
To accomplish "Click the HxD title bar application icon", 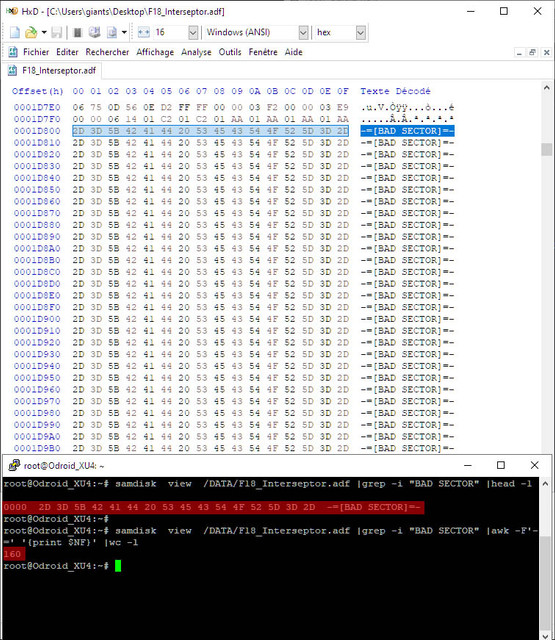I will tap(11, 11).
